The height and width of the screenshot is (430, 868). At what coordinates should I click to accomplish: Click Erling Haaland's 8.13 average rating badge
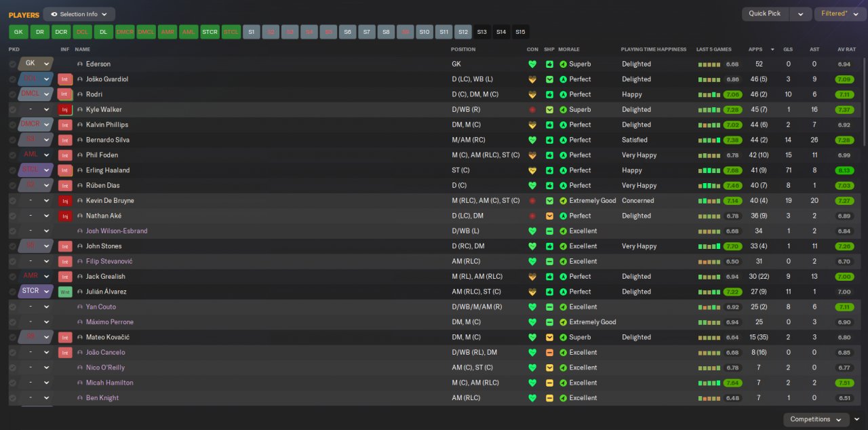click(x=844, y=170)
